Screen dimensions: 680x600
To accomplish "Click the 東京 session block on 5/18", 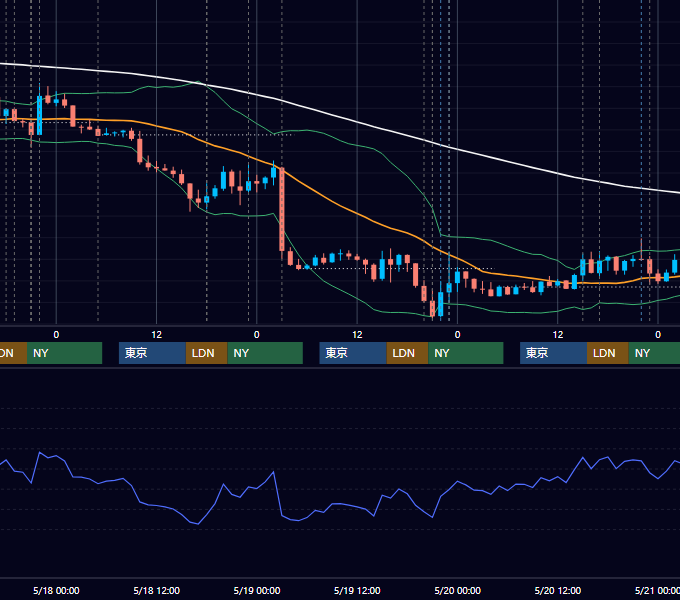I will (x=152, y=353).
